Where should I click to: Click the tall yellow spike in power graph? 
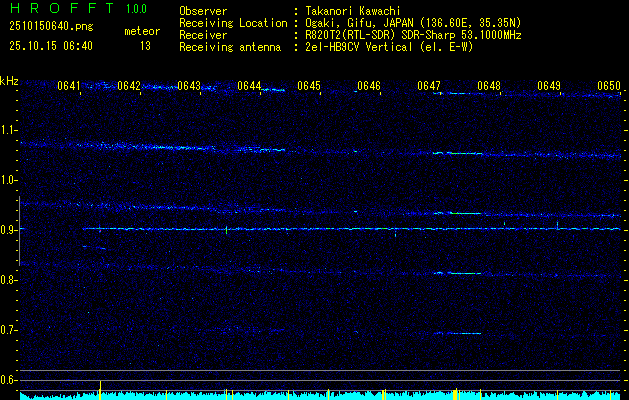point(100,388)
